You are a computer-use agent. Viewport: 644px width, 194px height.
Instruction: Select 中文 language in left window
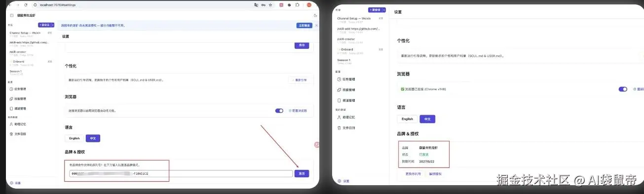tap(93, 138)
